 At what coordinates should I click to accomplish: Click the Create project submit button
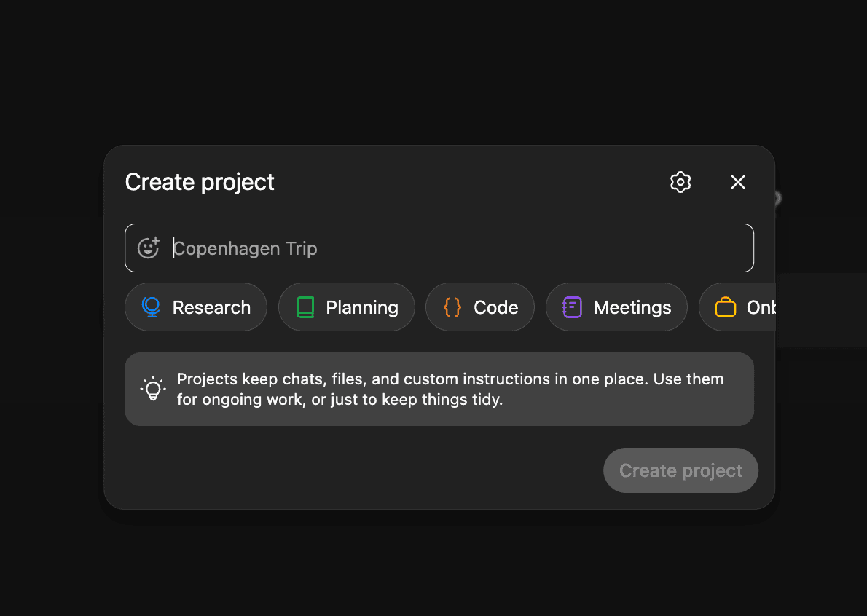point(680,470)
